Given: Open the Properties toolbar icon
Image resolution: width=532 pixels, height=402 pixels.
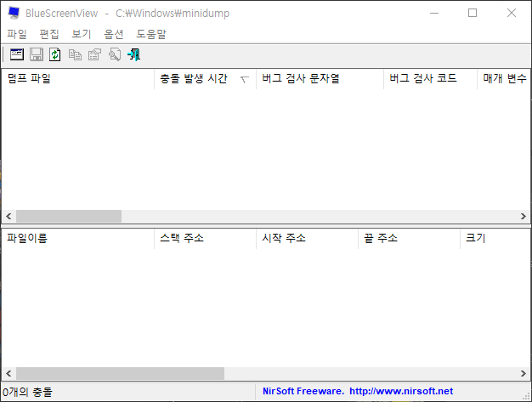Looking at the screenshot, I should [95, 54].
